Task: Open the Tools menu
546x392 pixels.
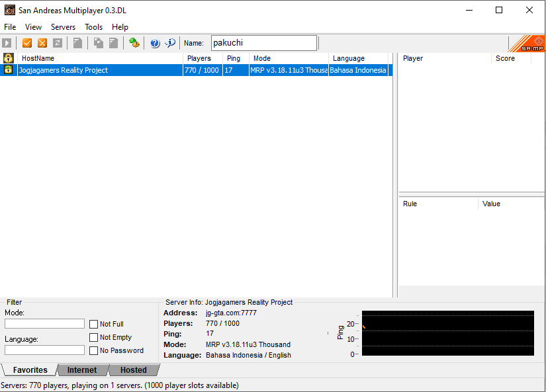Action: coord(94,27)
